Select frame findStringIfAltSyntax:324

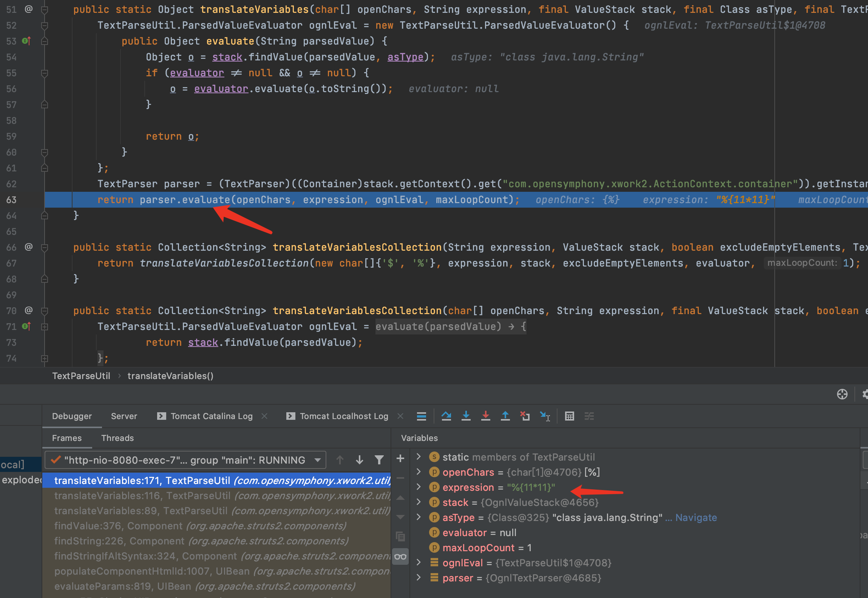(216, 556)
